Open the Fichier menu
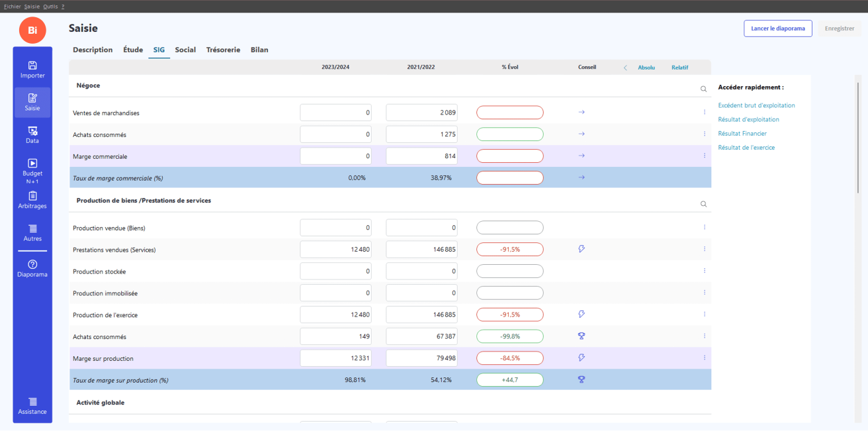The image size is (868, 431). coord(13,6)
